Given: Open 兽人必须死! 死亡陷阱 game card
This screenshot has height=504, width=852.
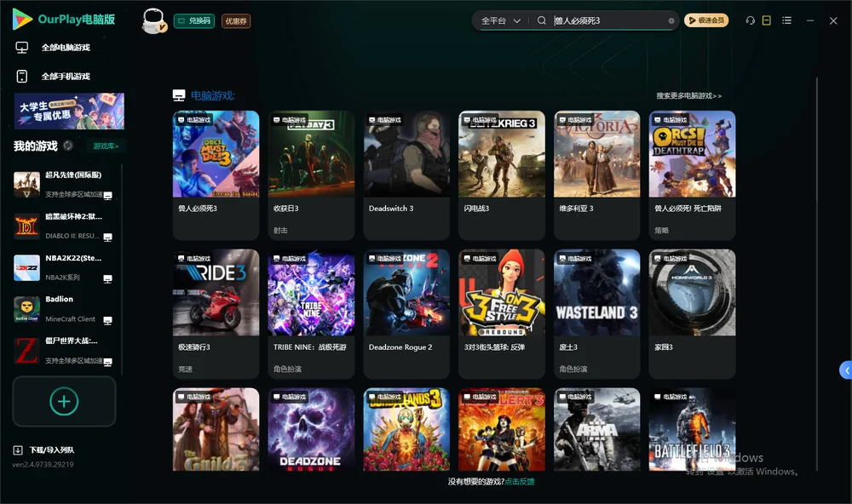Looking at the screenshot, I should tap(692, 175).
